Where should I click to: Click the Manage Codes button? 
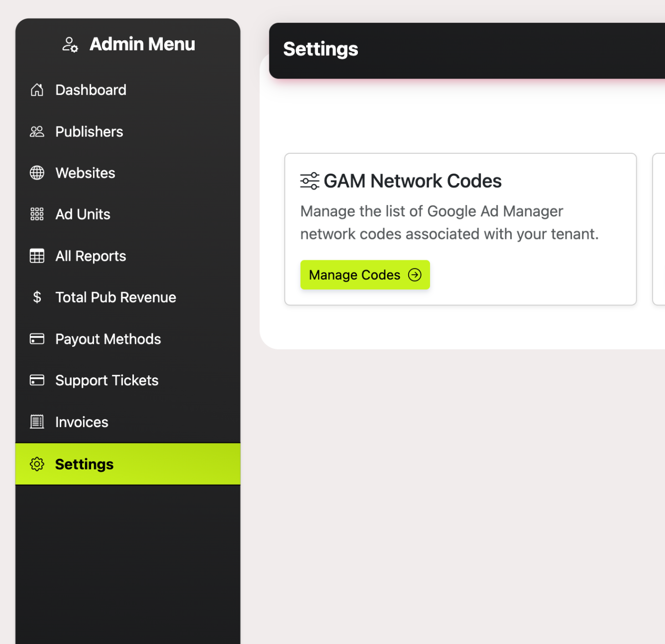tap(365, 275)
